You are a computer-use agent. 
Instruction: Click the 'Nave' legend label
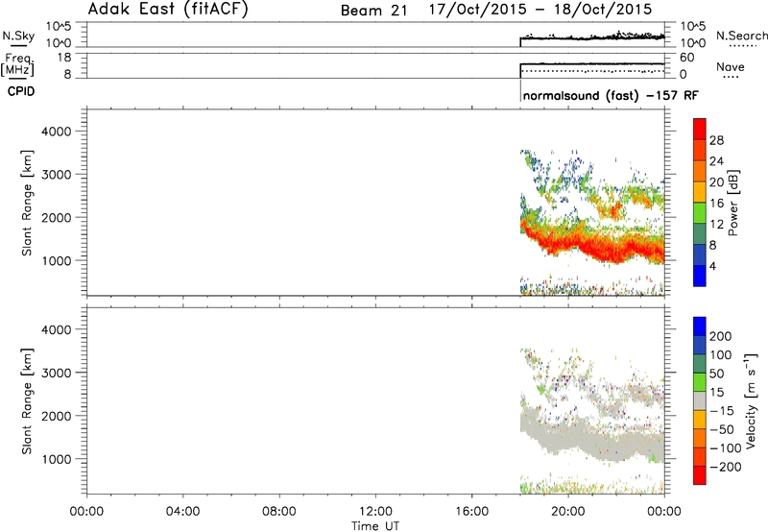(731, 67)
